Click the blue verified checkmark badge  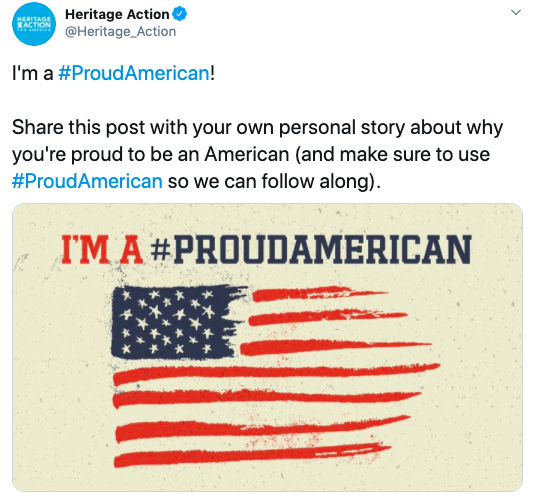(x=179, y=14)
